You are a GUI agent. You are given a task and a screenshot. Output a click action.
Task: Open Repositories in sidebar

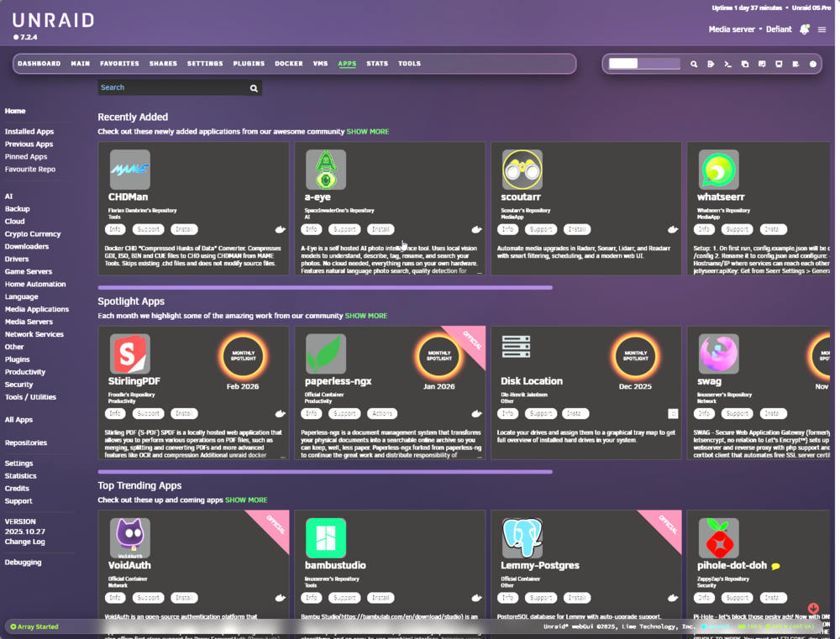point(26,443)
